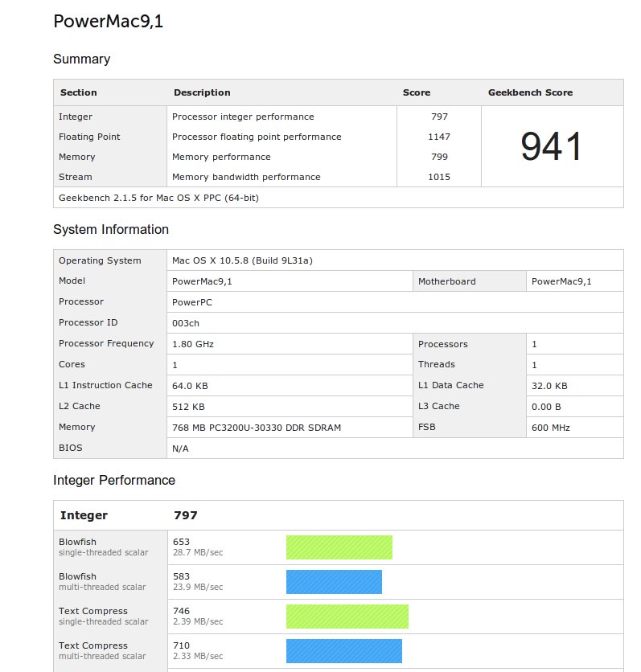
Task: Click the Blowfish single-threaded scalar label
Action: (x=103, y=547)
